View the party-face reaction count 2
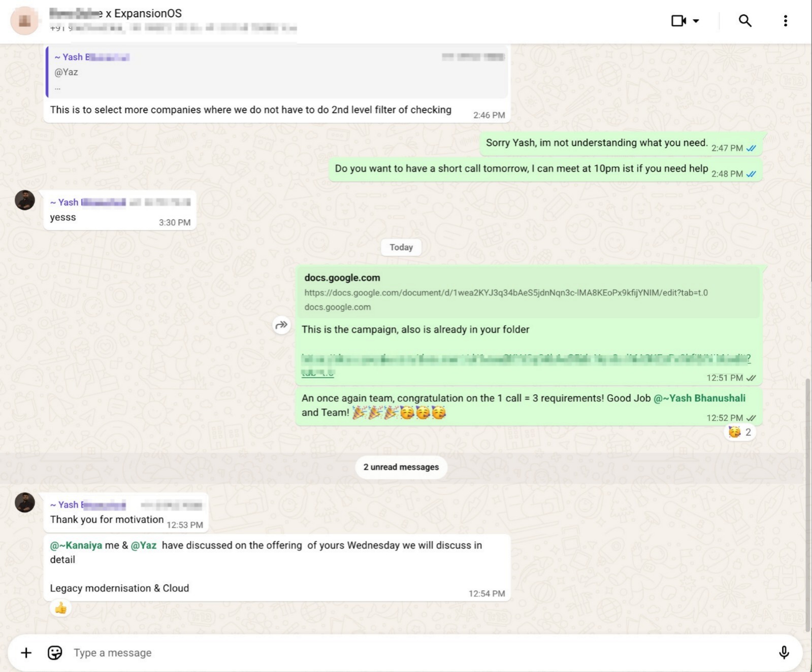Image resolution: width=812 pixels, height=672 pixels. (x=739, y=432)
